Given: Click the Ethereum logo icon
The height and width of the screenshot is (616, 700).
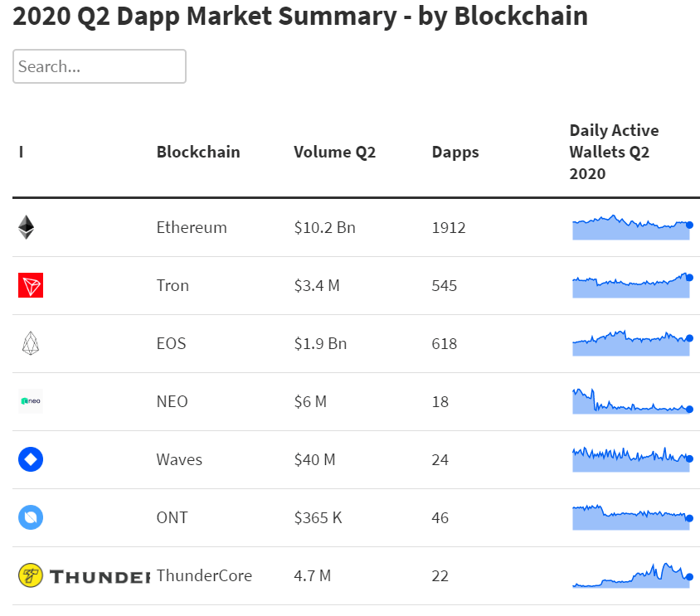Looking at the screenshot, I should (x=27, y=227).
